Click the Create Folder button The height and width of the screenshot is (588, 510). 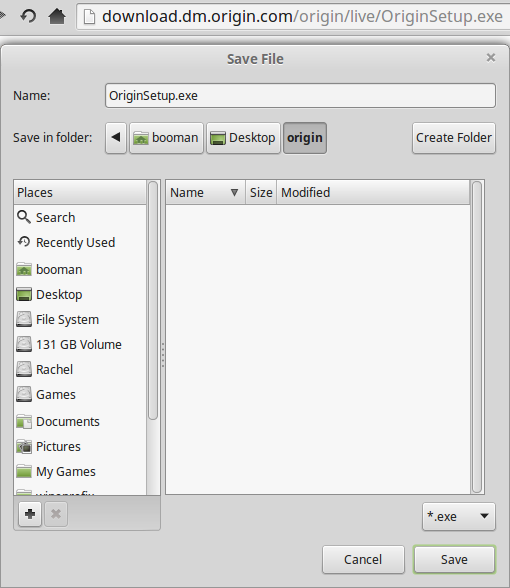click(454, 138)
